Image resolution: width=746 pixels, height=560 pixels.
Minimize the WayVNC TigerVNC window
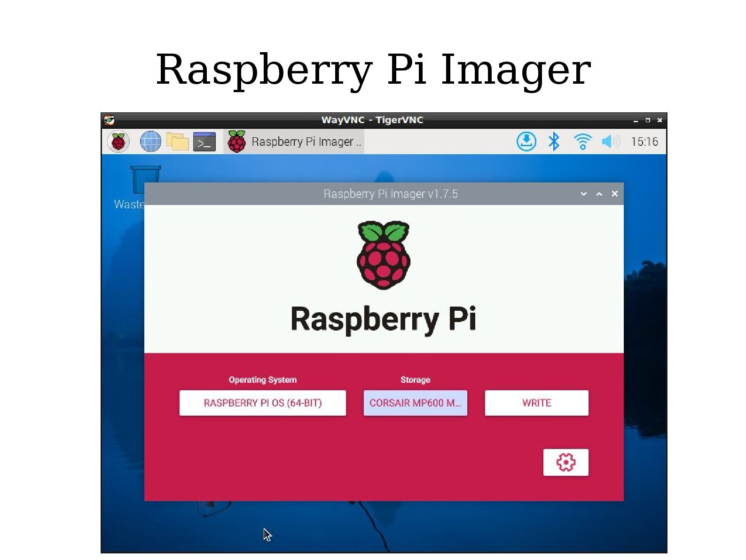[x=636, y=120]
